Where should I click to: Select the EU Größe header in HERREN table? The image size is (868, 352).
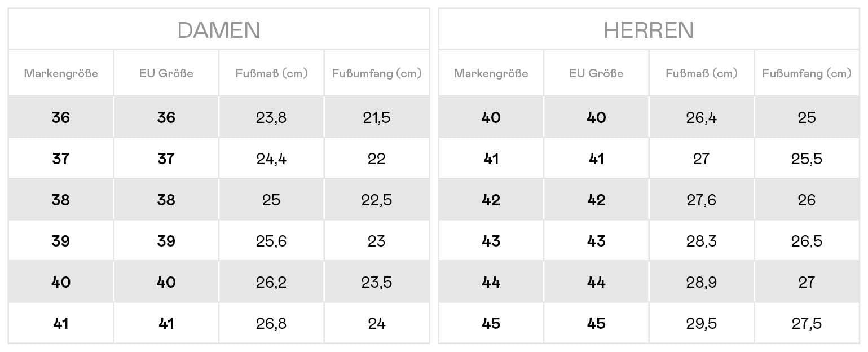pos(596,73)
